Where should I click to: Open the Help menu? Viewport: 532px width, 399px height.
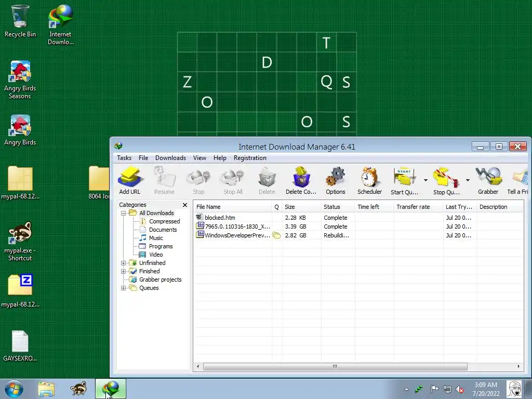(220, 158)
